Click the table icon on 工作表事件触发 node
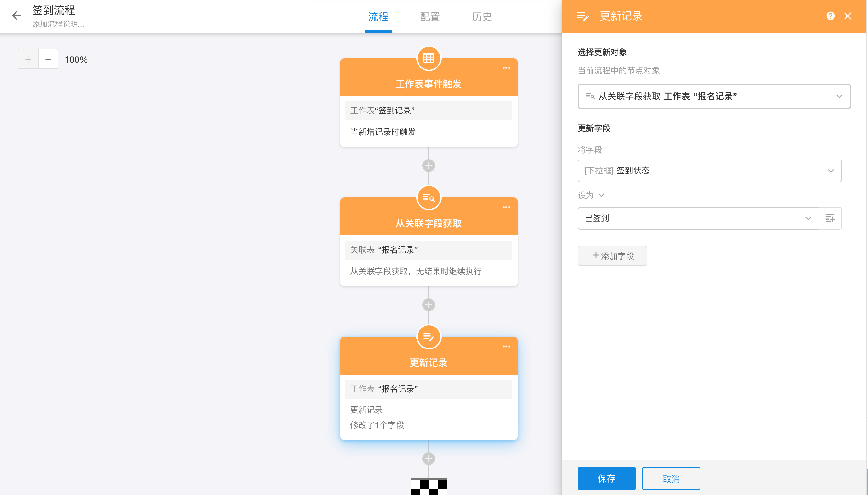 [428, 59]
